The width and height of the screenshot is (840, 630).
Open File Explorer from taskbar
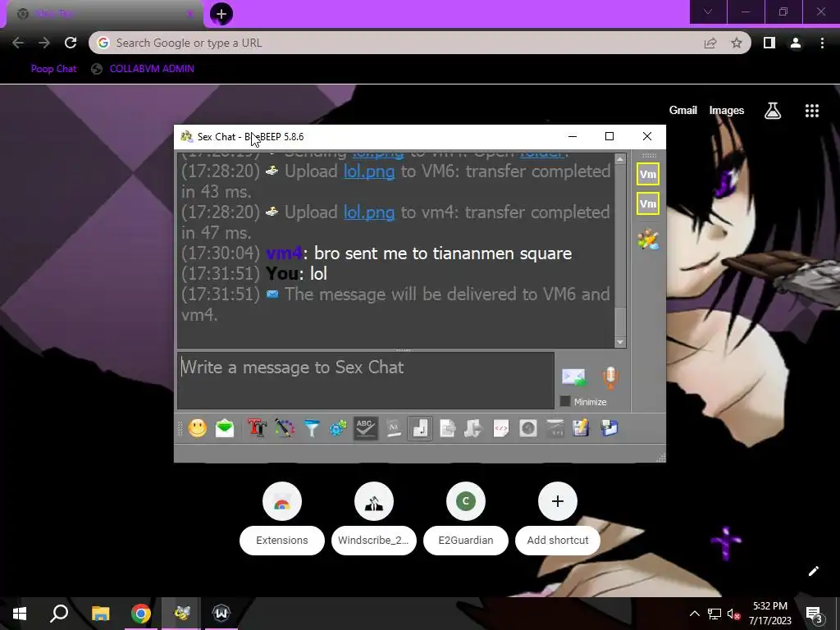tap(100, 614)
